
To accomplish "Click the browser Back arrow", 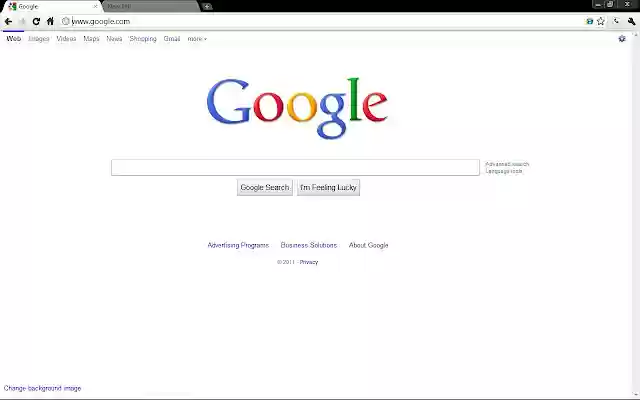I will 8,22.
